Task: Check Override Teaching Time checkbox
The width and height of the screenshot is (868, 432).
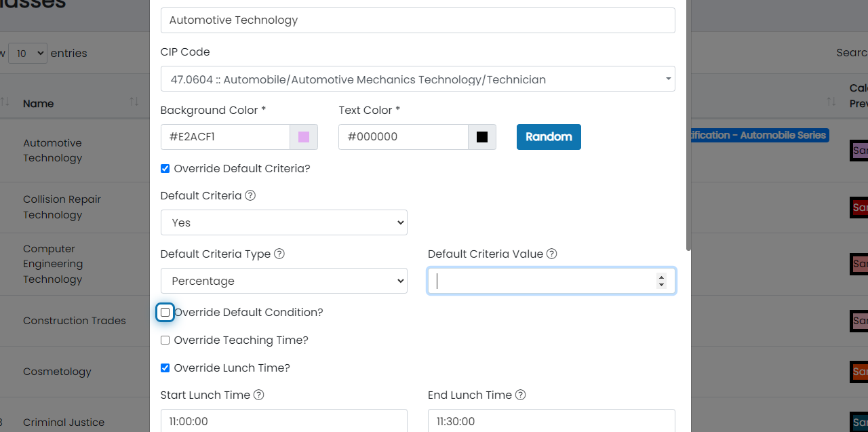Action: (165, 340)
